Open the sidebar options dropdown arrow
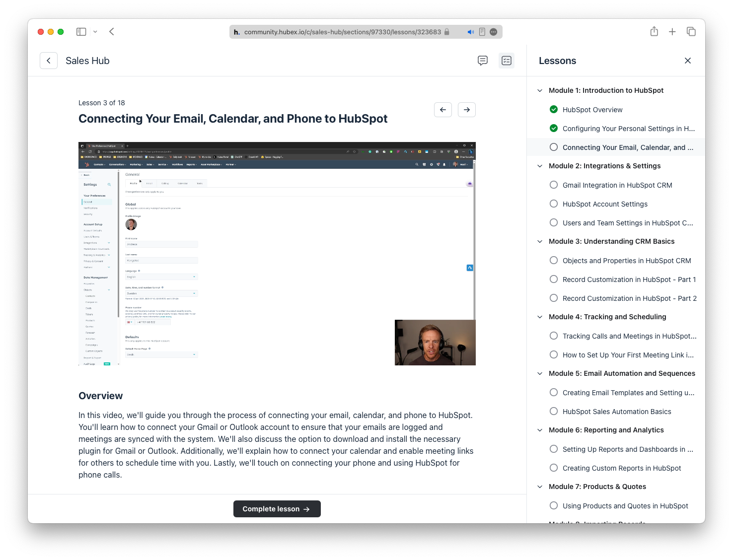This screenshot has height=560, width=733. 95,32
